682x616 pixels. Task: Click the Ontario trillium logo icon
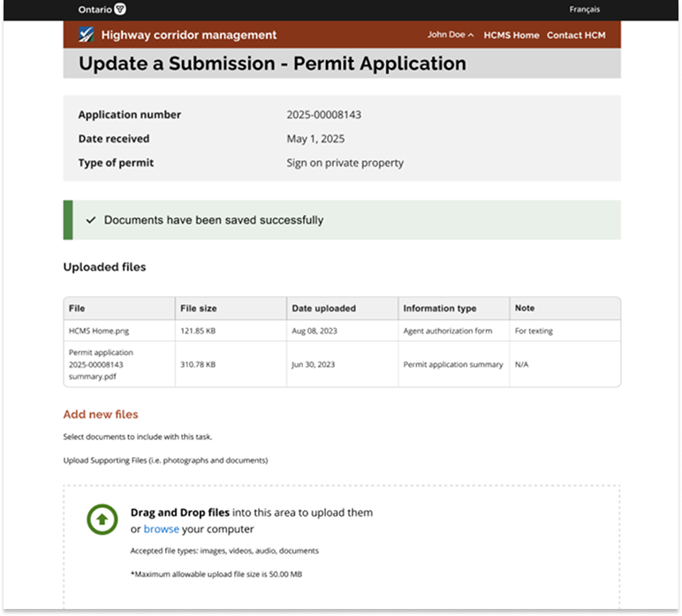coord(120,9)
